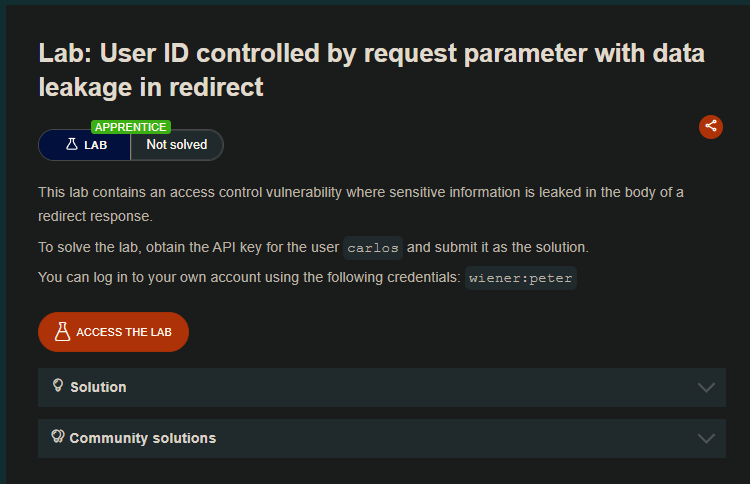750x484 pixels.
Task: Click the lightbulbs icon beside Community solutions
Action: [58, 437]
